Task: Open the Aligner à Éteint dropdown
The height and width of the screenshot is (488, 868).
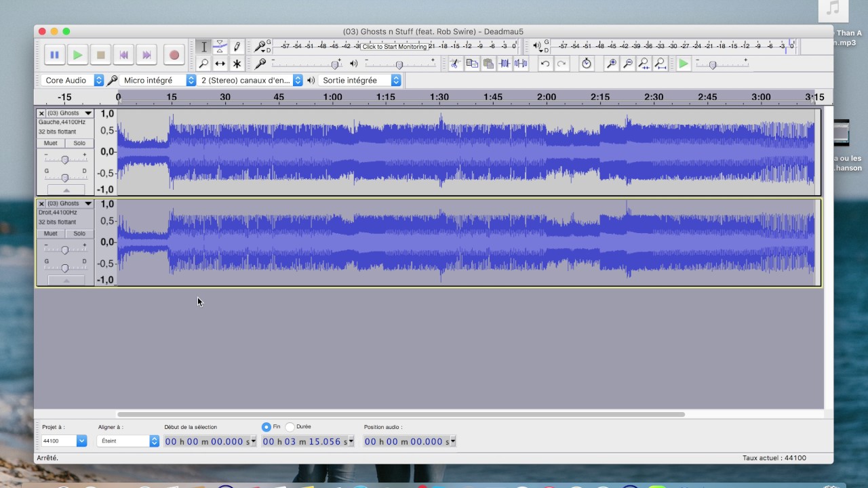Action: click(127, 441)
